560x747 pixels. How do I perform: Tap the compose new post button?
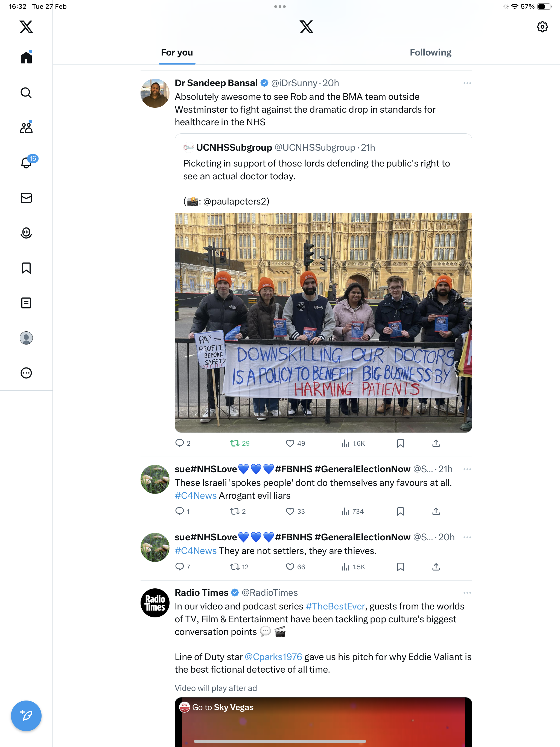tap(26, 716)
